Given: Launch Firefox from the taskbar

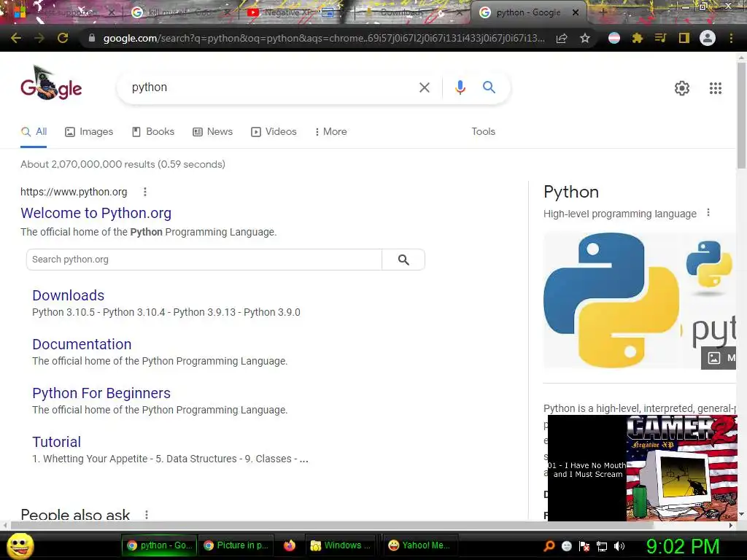Looking at the screenshot, I should [289, 545].
